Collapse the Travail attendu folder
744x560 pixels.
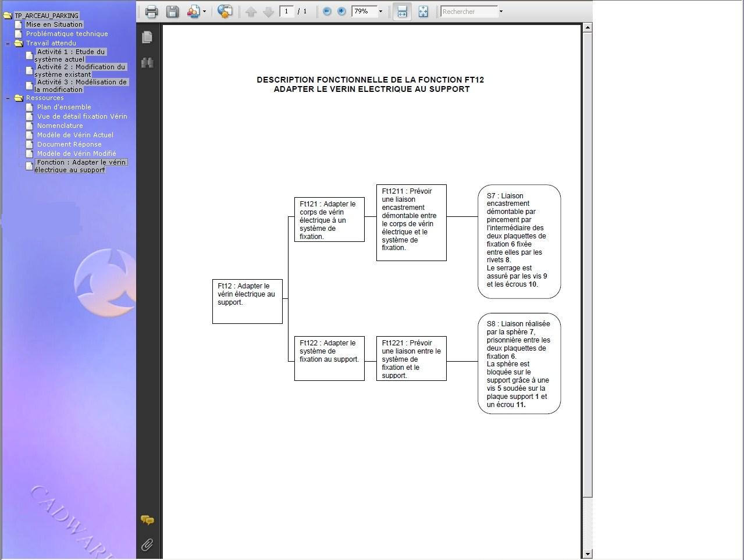pyautogui.click(x=8, y=43)
